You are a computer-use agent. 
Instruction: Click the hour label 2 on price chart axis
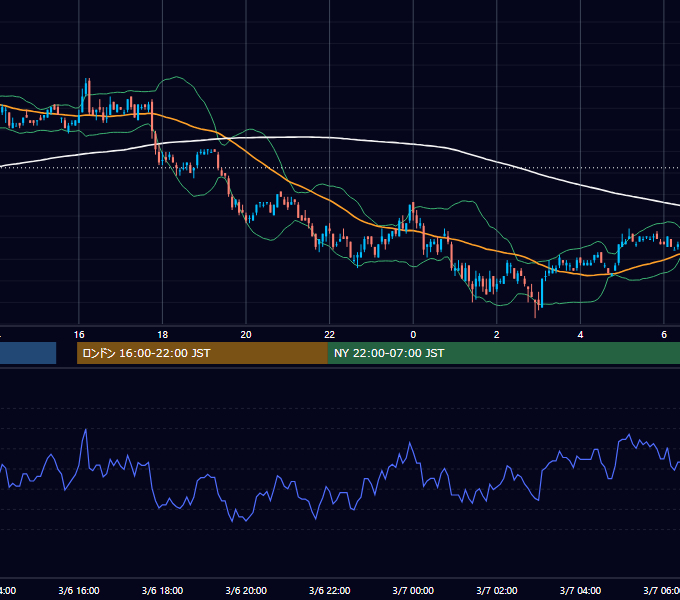point(497,335)
